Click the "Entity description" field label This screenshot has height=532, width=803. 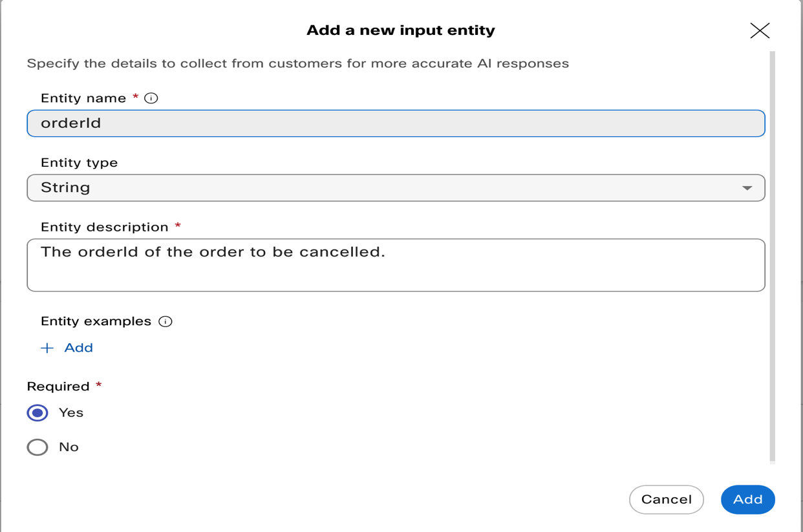click(104, 228)
